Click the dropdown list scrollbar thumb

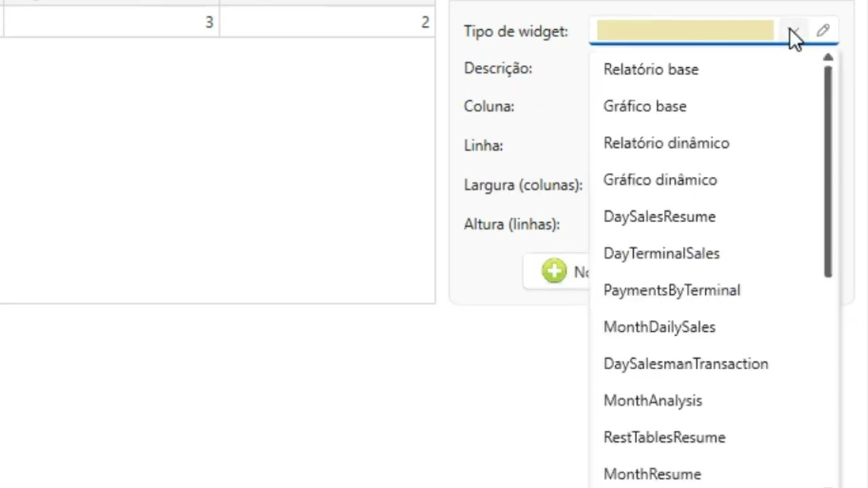828,172
